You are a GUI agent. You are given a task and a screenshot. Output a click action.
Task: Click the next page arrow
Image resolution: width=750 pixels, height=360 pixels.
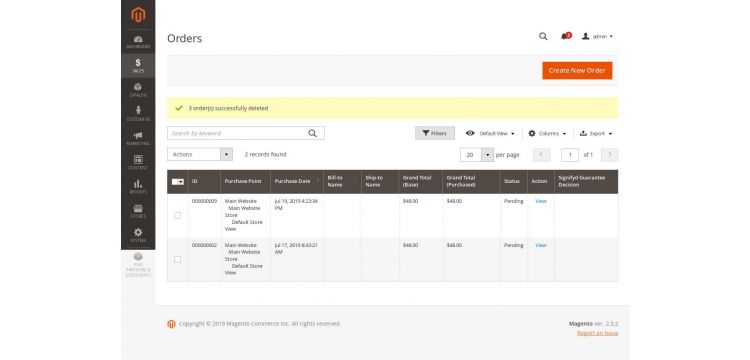click(x=609, y=155)
